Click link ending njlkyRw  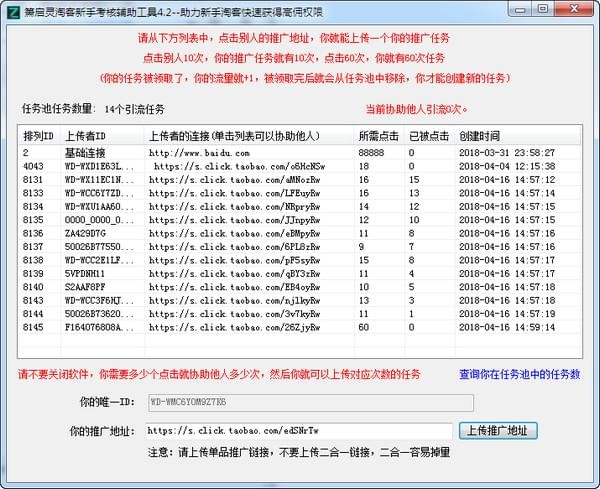[235, 300]
